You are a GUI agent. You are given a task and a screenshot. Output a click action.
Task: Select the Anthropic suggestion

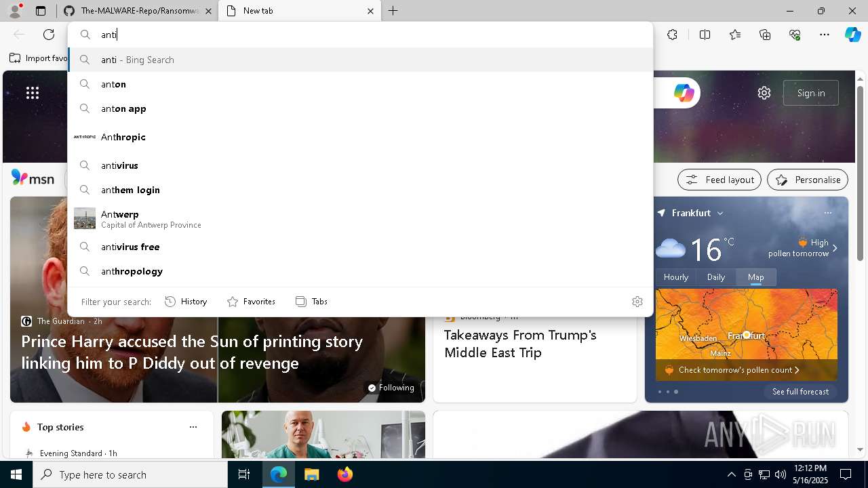coord(361,137)
